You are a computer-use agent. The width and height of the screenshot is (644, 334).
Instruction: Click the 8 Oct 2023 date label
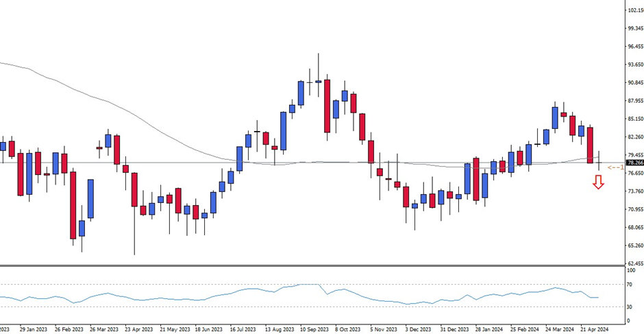(347, 329)
